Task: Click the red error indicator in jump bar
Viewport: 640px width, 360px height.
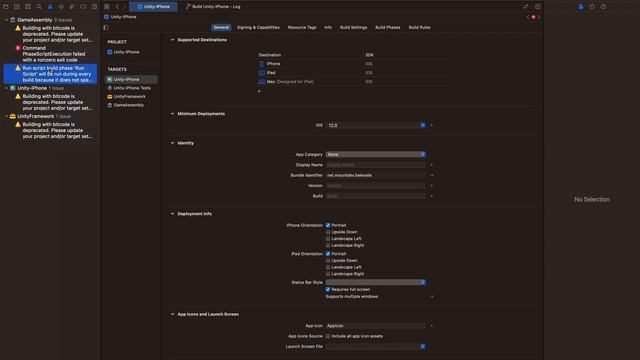Action: point(533,17)
